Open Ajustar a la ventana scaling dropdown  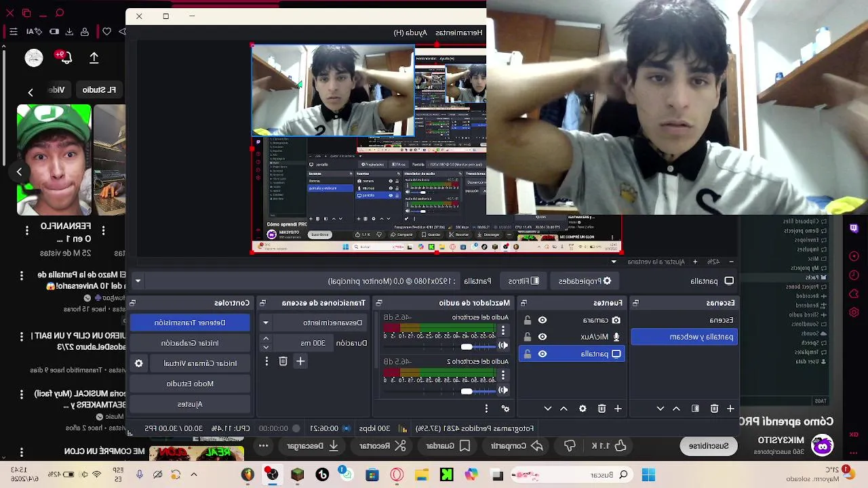(614, 262)
